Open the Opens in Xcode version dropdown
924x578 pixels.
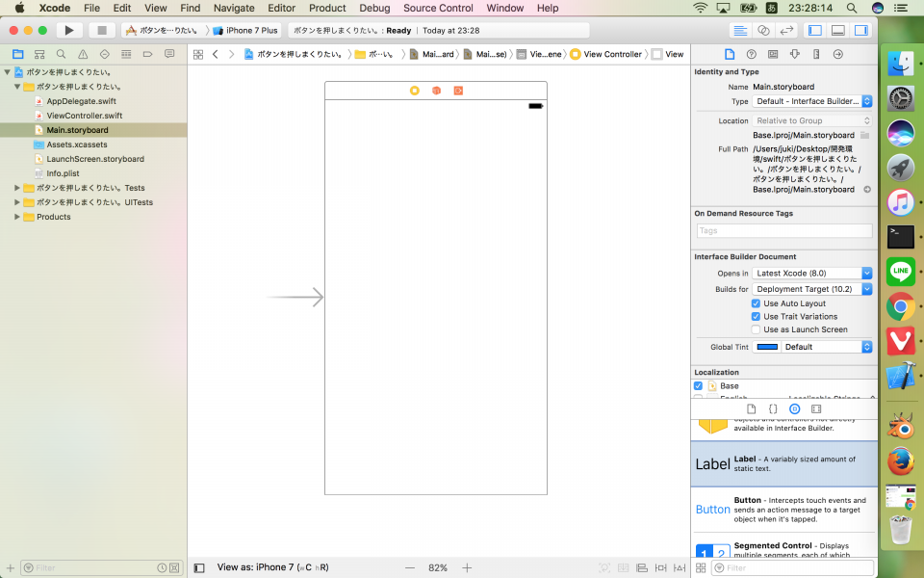pos(812,273)
